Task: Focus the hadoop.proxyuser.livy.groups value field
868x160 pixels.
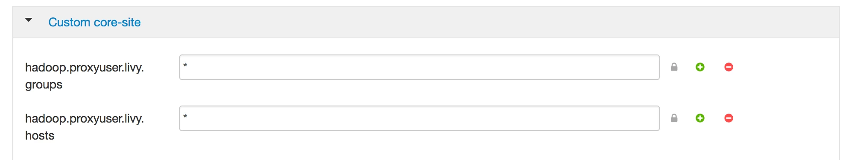Action: pyautogui.click(x=419, y=67)
